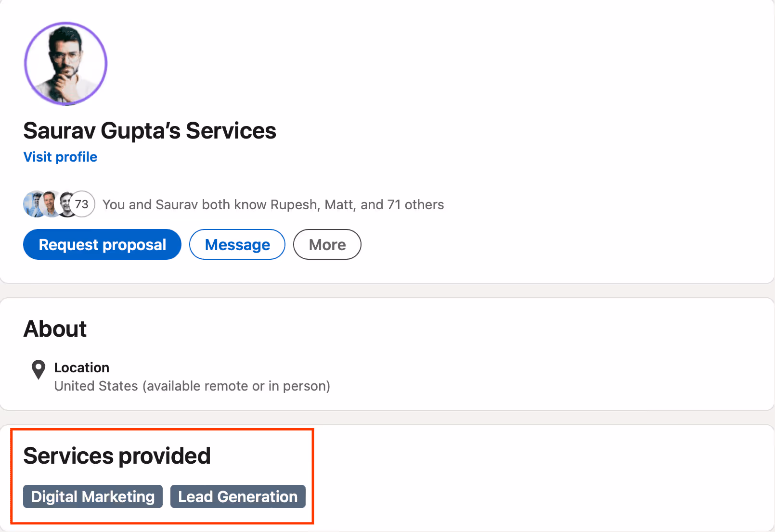This screenshot has width=775, height=532.
Task: Click the Message button
Action: coord(237,244)
